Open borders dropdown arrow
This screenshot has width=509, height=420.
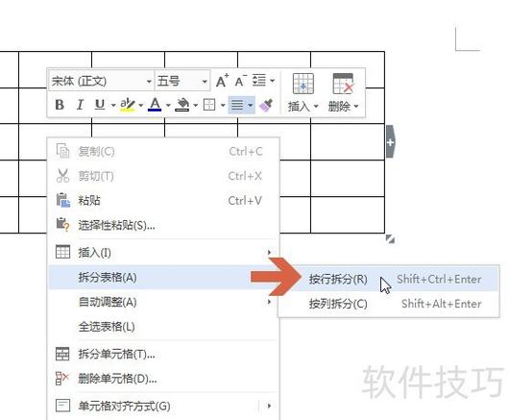[x=223, y=106]
